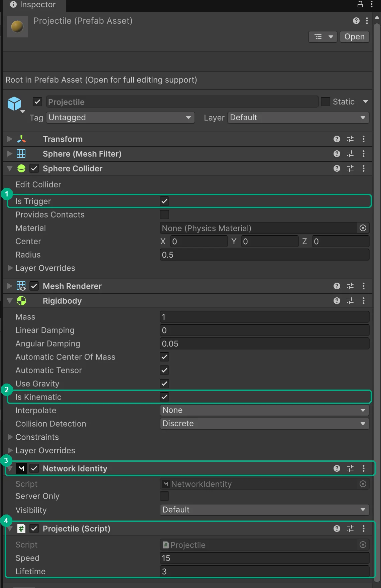Open Mesh Renderer presets icon
The image size is (381, 588).
coord(350,286)
